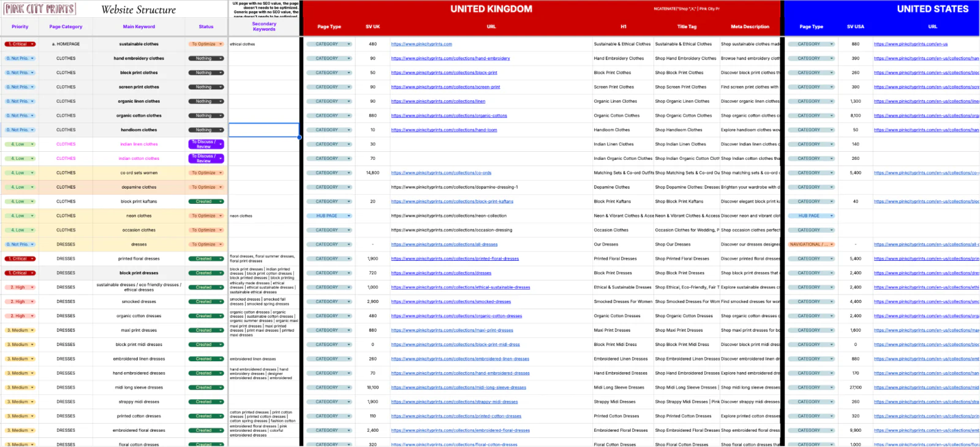Open the Status dropdown for strappy midi dresses
The width and height of the screenshot is (980, 447).
[206, 402]
